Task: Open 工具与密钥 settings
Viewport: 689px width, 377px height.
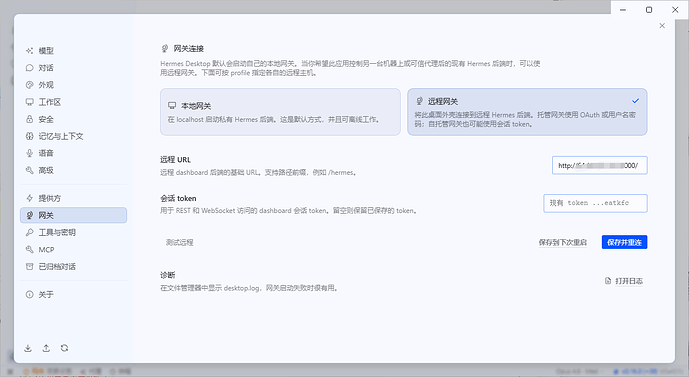Action: coord(73,232)
